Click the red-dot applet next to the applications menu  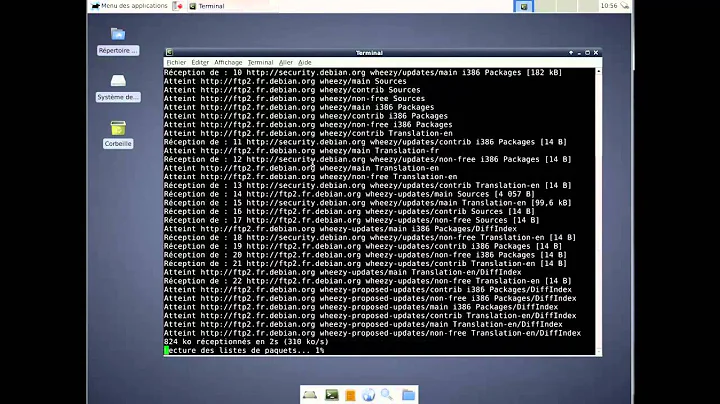coord(178,6)
